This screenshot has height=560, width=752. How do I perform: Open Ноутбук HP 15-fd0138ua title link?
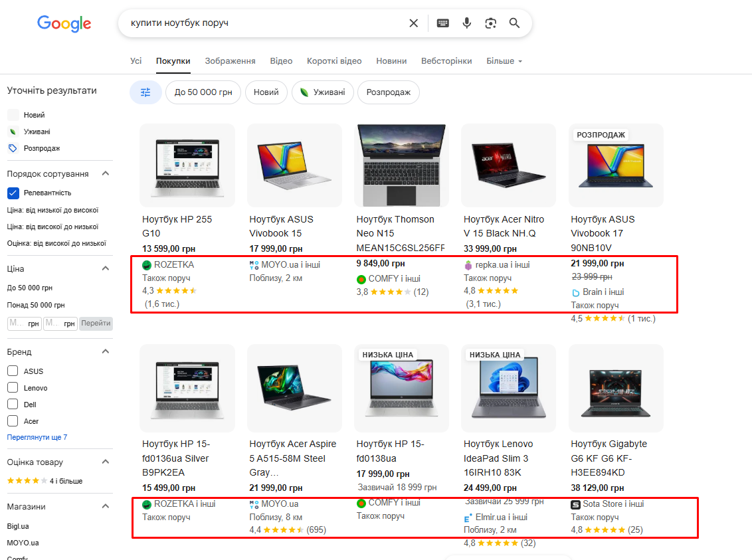[x=391, y=451]
